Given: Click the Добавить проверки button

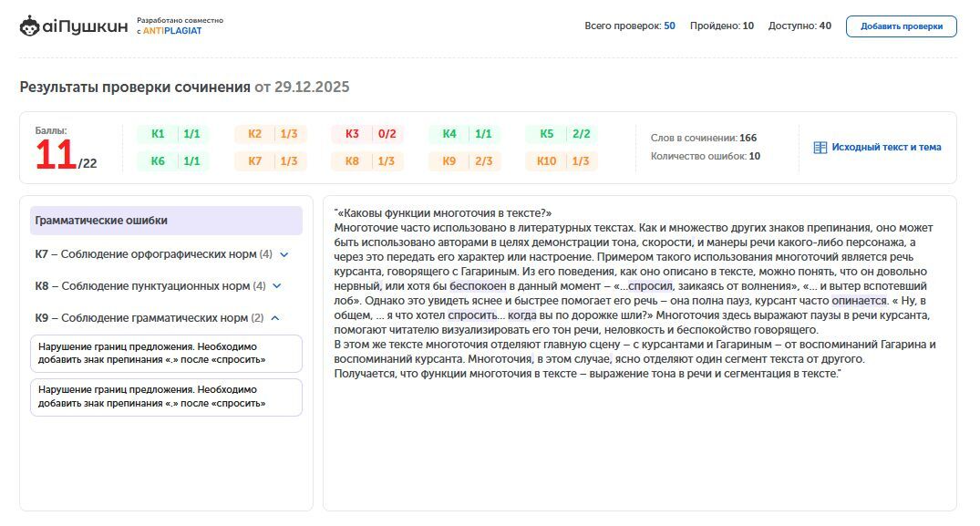Looking at the screenshot, I should [x=902, y=26].
